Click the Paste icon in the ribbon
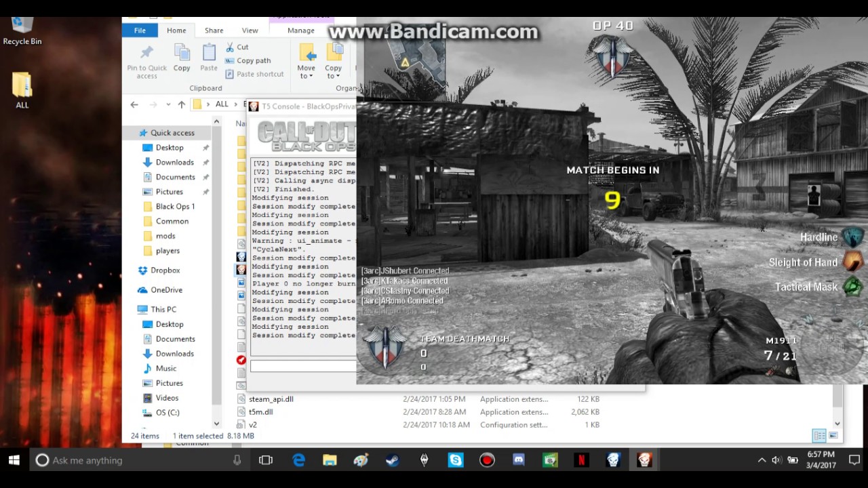This screenshot has height=488, width=868. (x=209, y=58)
